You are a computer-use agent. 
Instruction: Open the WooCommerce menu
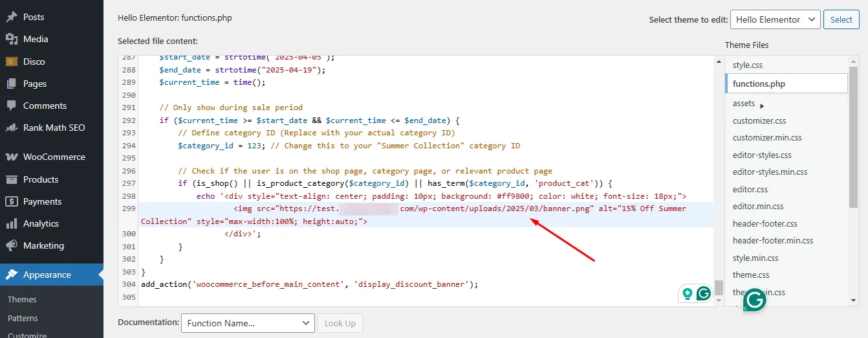coord(52,157)
